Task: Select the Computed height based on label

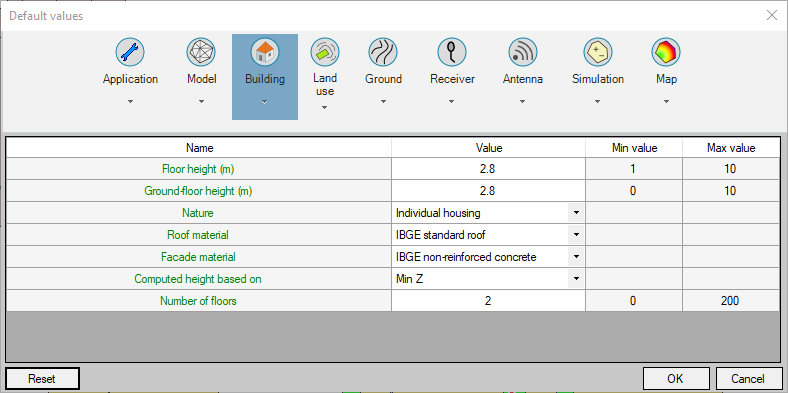Action: pyautogui.click(x=198, y=279)
